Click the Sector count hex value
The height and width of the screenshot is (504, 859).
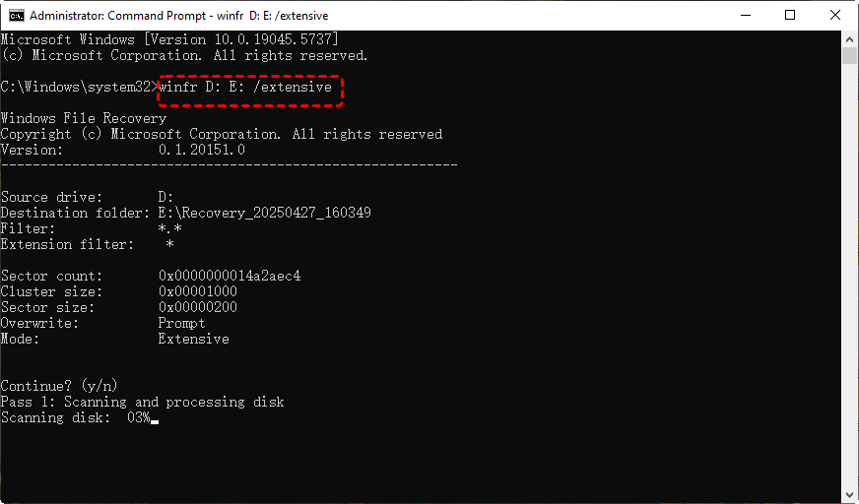coord(229,276)
